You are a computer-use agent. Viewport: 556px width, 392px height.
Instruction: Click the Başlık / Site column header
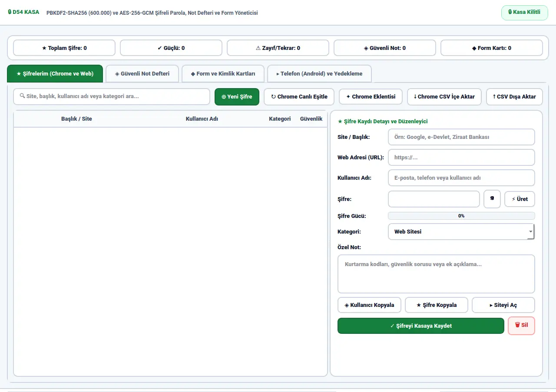(76, 119)
